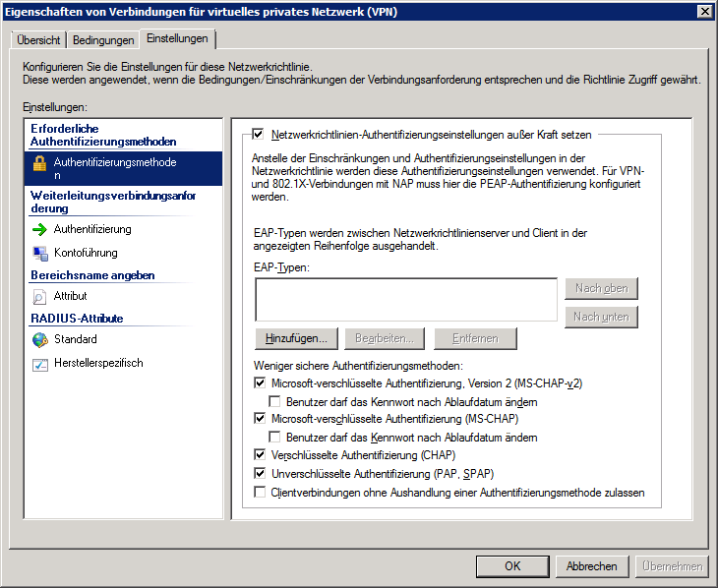718x588 pixels.
Task: Click the lock icon for Authentifizierungsmethoden
Action: 39,163
